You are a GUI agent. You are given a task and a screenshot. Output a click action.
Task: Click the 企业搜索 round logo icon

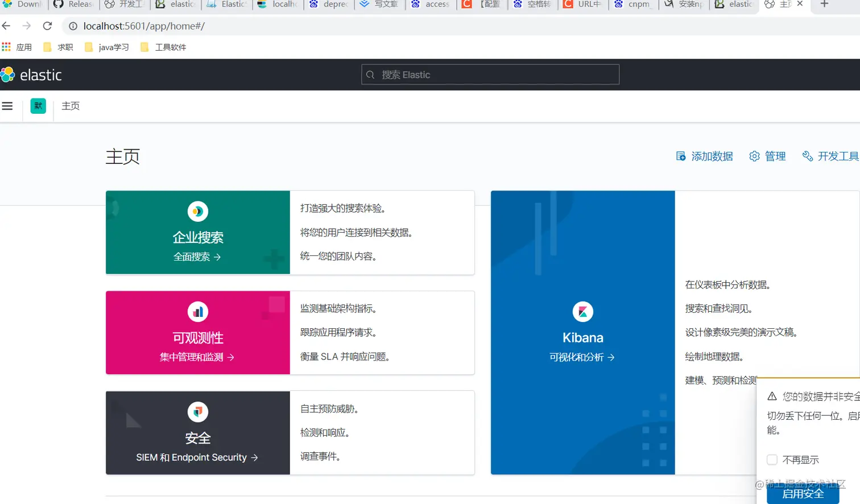(x=198, y=212)
